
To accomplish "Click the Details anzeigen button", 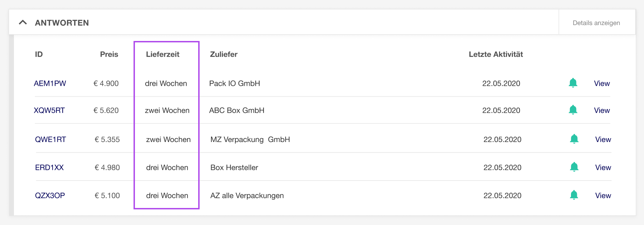I will [596, 23].
